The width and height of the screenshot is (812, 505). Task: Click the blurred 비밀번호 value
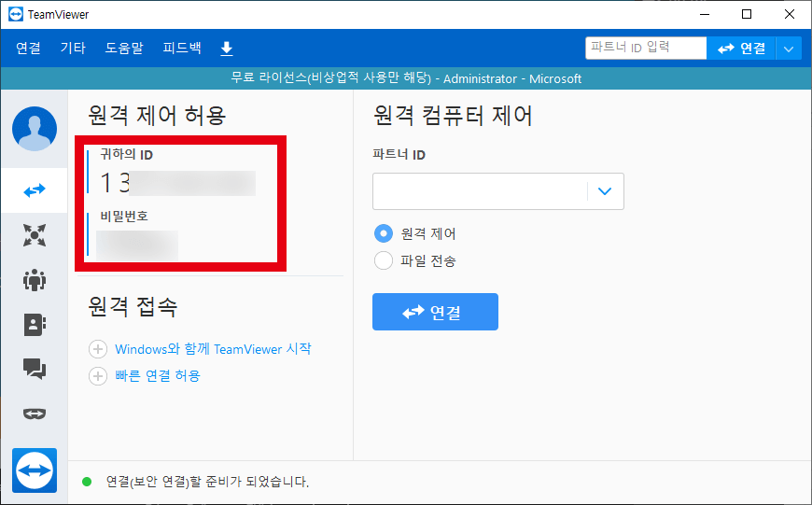coord(137,245)
